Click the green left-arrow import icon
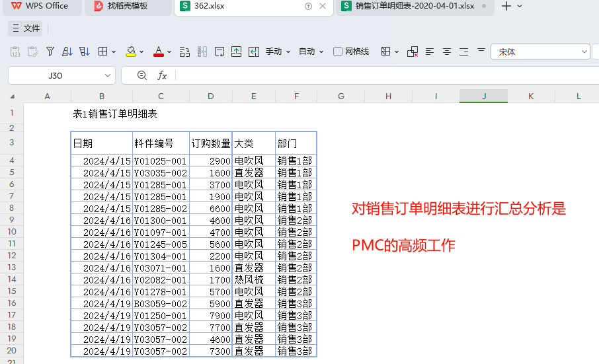Viewport: 599px width, 364px height. 254,52
